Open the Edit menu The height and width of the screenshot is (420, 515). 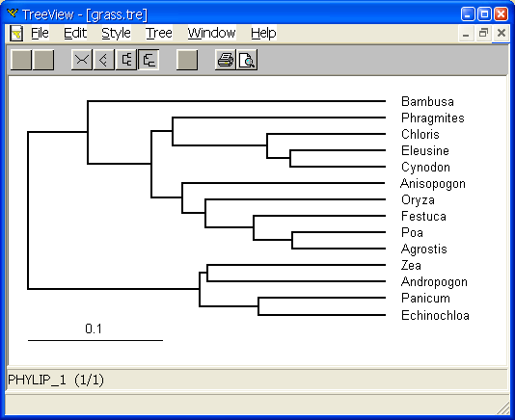point(75,33)
